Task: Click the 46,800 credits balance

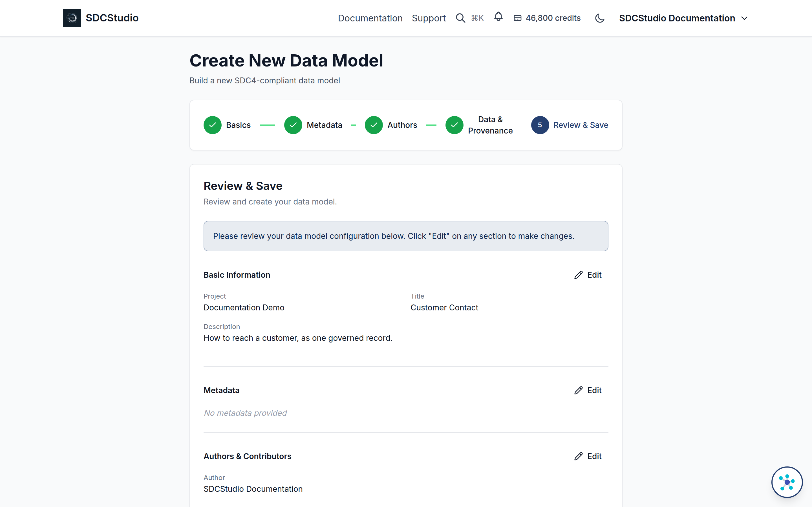Action: (x=553, y=18)
